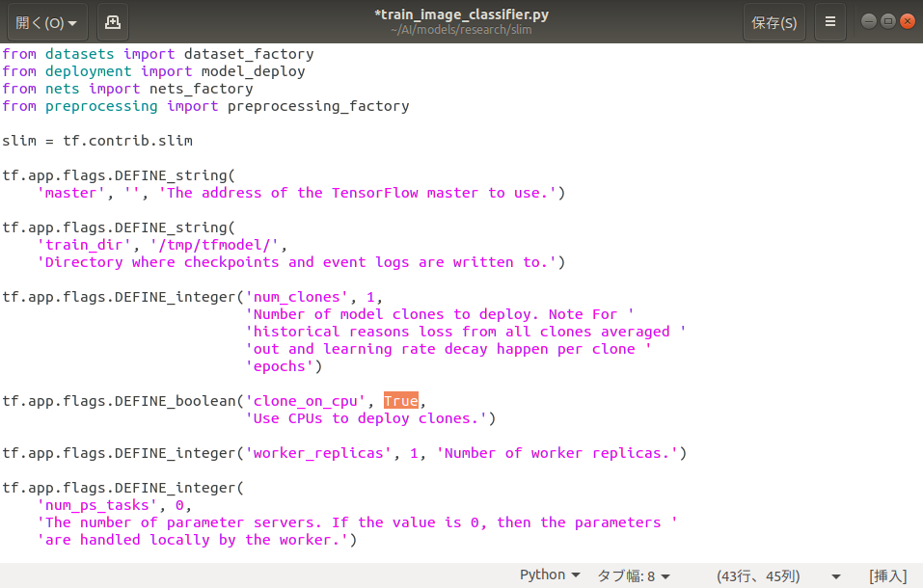923x588 pixels.
Task: Click the file path ~/AI/models/research/slim subtitle
Action: pos(461,30)
